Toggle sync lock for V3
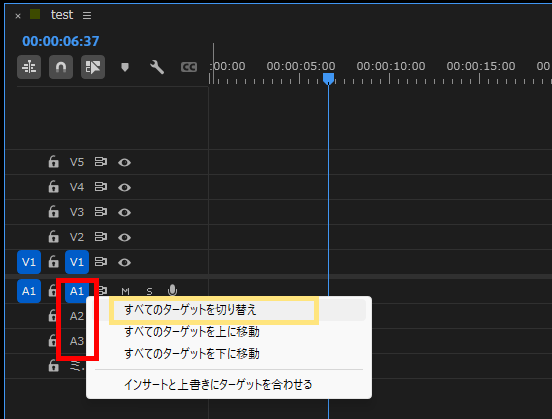Viewport: 552px width, 419px height. (x=101, y=212)
